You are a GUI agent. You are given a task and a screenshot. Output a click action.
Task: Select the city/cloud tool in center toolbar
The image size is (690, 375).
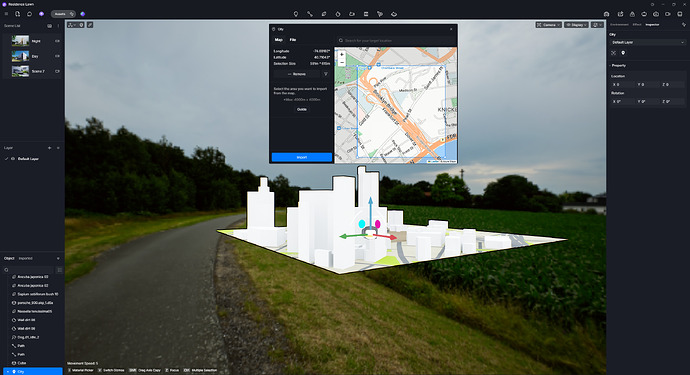point(394,14)
